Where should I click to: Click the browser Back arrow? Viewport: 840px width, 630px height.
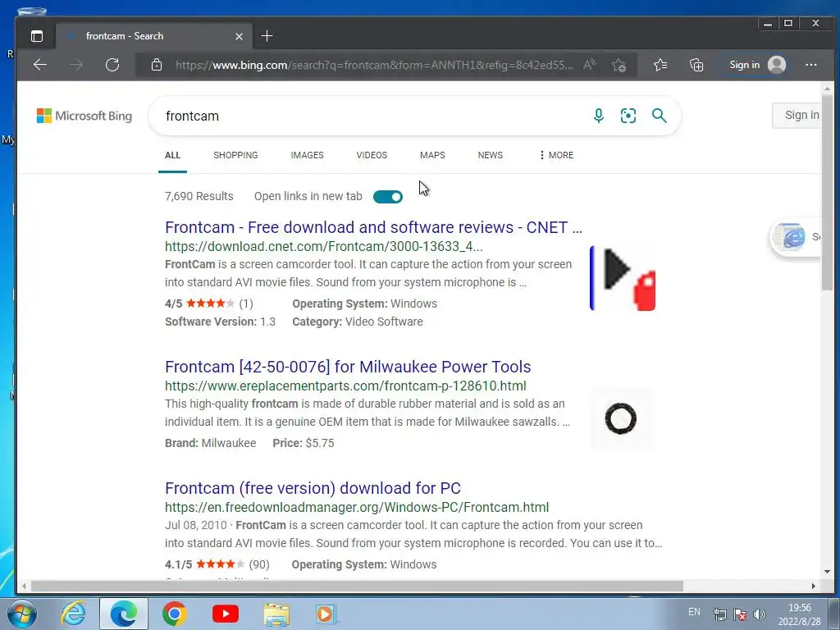pos(40,65)
